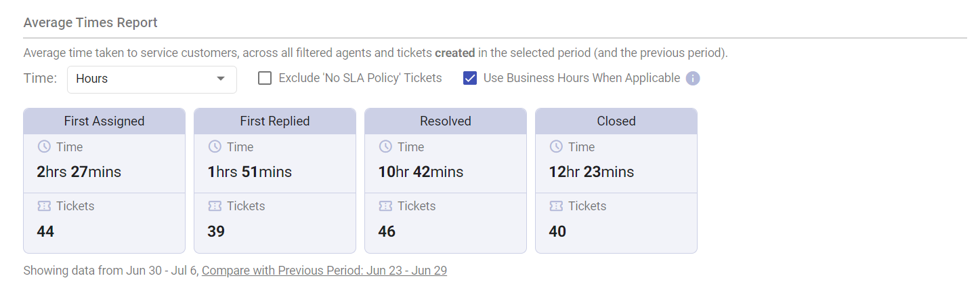
Task: Click the ticket icon in Resolved card
Action: pyautogui.click(x=385, y=206)
